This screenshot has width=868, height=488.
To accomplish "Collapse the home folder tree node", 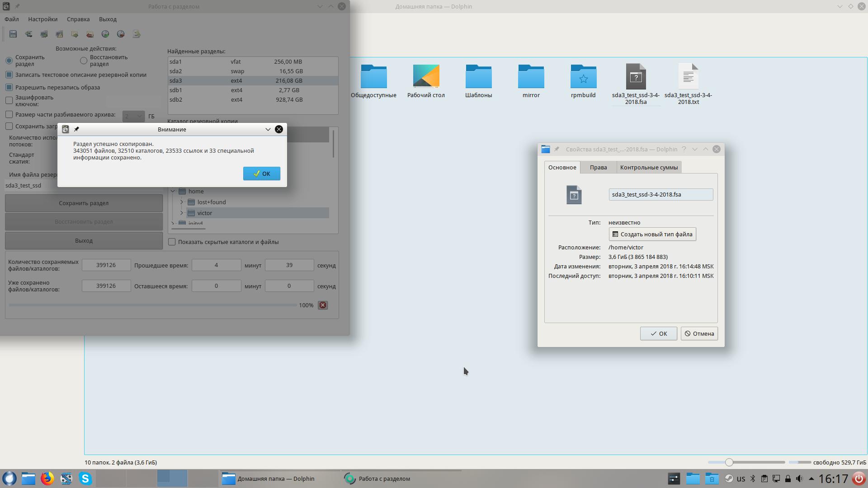I will pos(173,191).
